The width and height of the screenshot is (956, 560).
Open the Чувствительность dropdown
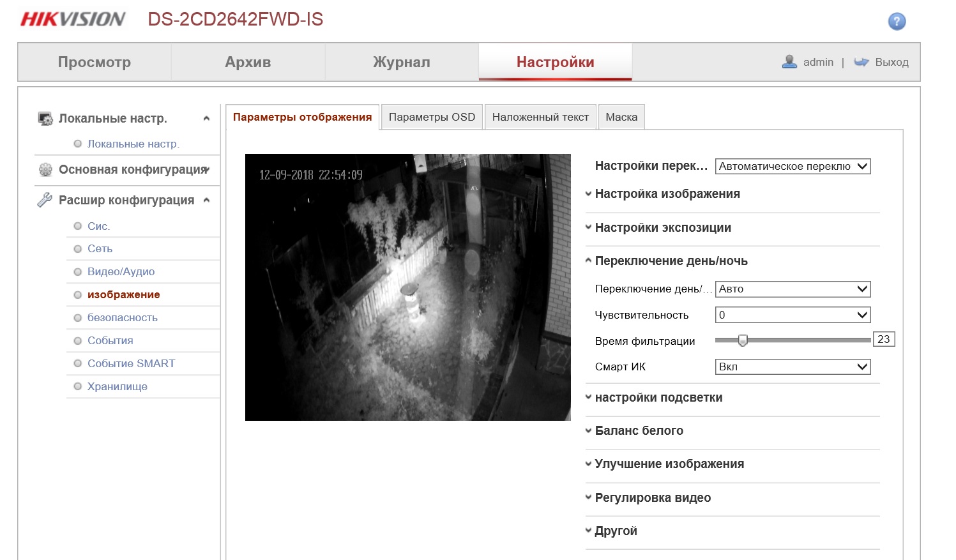pos(793,315)
